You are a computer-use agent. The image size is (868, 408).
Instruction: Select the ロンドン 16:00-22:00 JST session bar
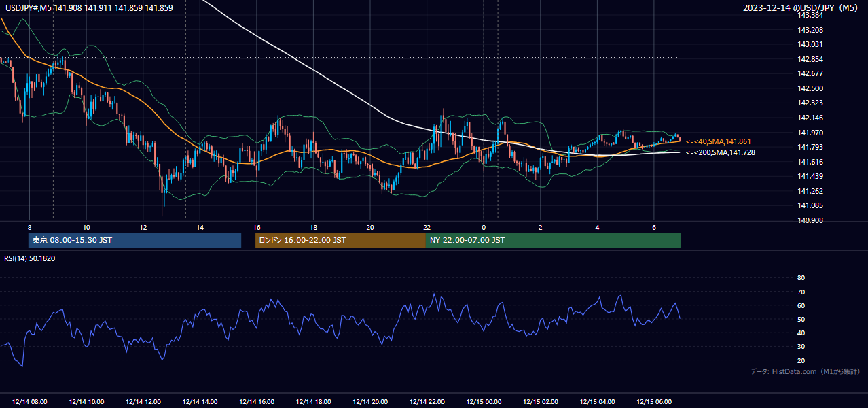(x=340, y=240)
